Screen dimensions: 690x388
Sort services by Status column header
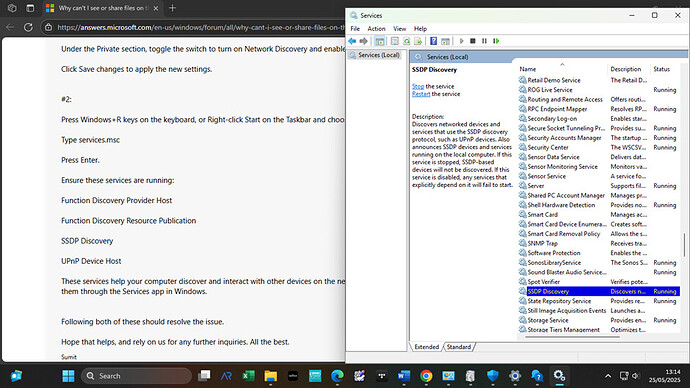(x=665, y=69)
